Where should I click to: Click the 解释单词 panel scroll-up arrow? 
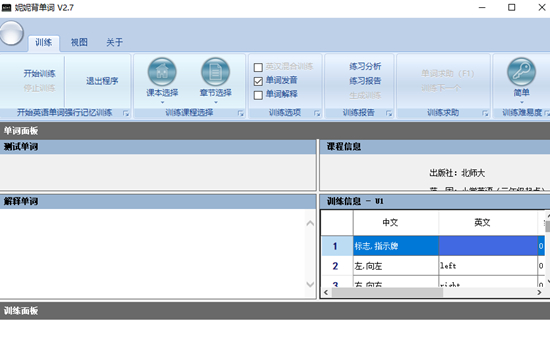pos(310,223)
